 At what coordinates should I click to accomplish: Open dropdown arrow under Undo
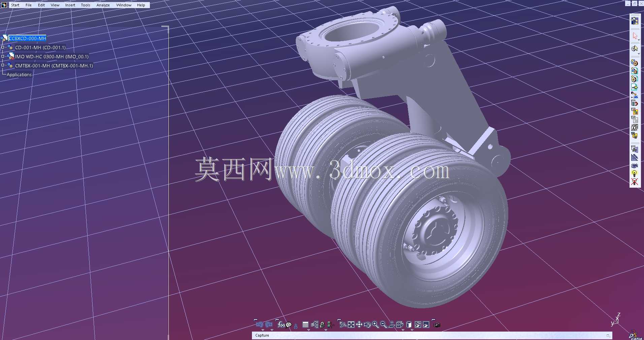click(263, 330)
